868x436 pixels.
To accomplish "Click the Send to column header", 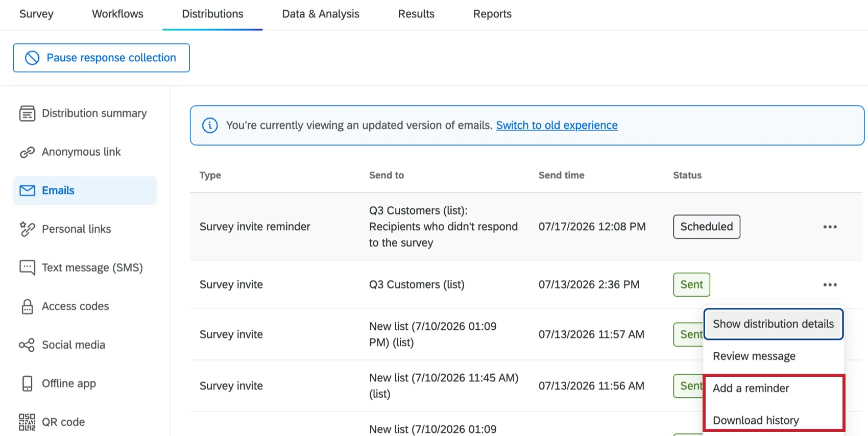I will pyautogui.click(x=387, y=175).
